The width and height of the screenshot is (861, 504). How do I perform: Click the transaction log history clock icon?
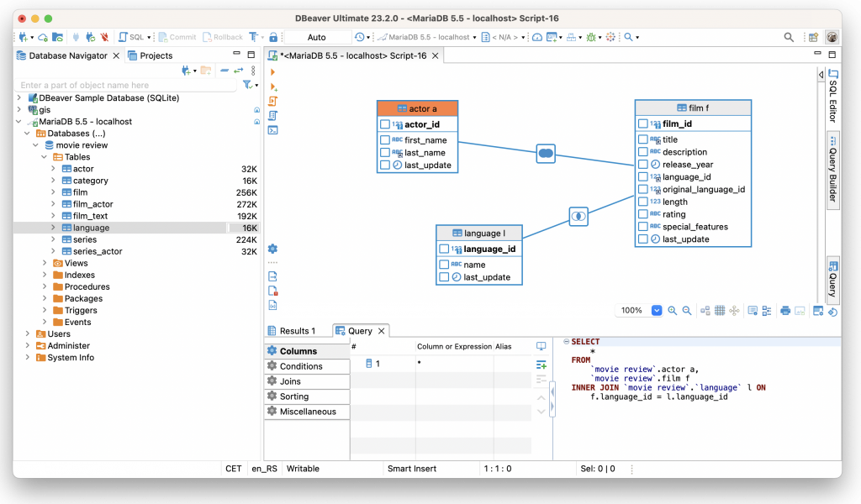pos(360,37)
